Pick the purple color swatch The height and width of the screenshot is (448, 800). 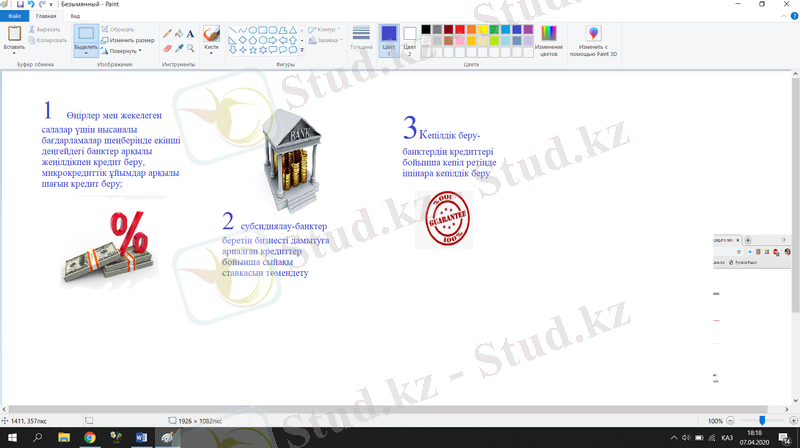528,30
